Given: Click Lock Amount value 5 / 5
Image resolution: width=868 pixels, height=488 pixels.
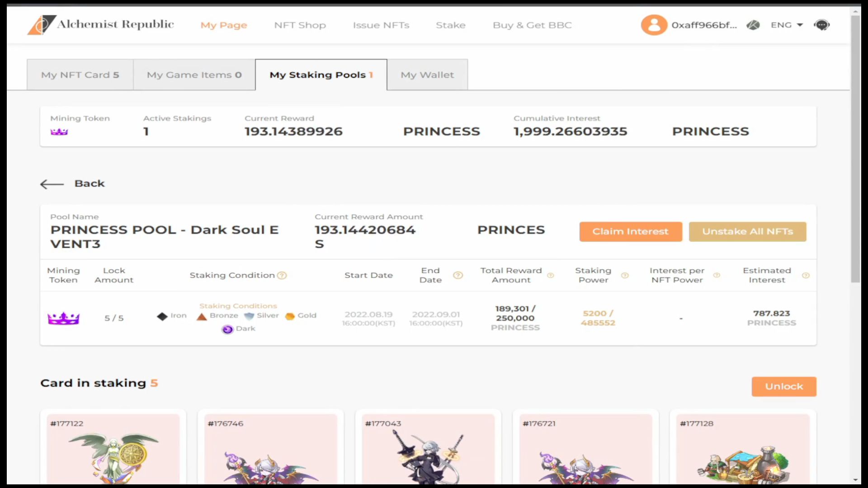Looking at the screenshot, I should pyautogui.click(x=114, y=318).
